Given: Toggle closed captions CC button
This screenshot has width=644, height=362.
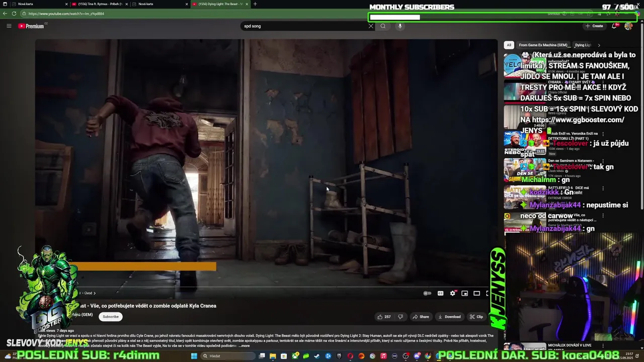Looking at the screenshot, I should (440, 293).
